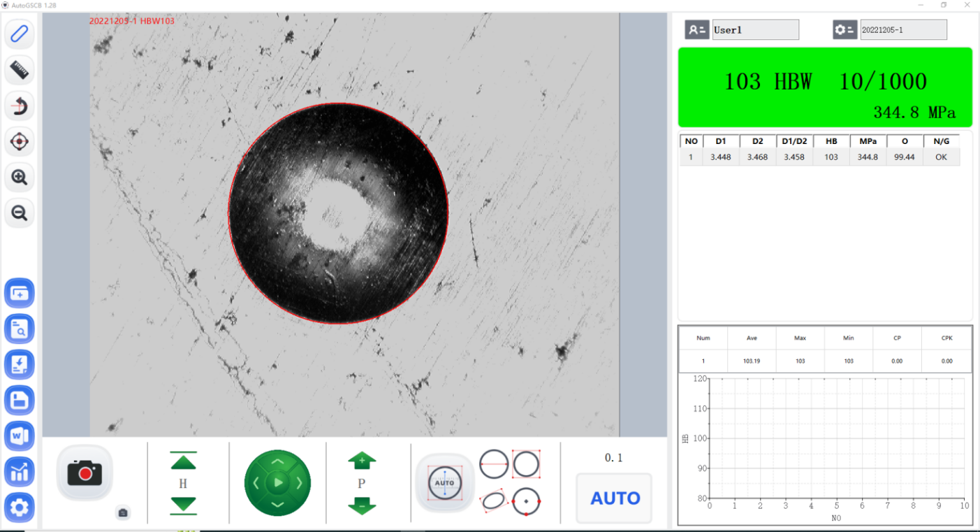This screenshot has width=980, height=532.
Task: Click the auto-measure circle button
Action: [445, 483]
